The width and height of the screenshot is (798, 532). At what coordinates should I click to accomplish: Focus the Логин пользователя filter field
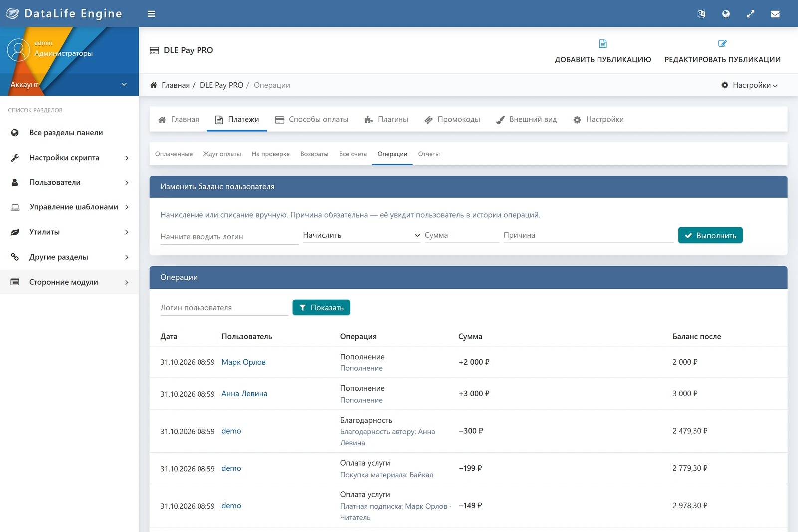pos(224,308)
